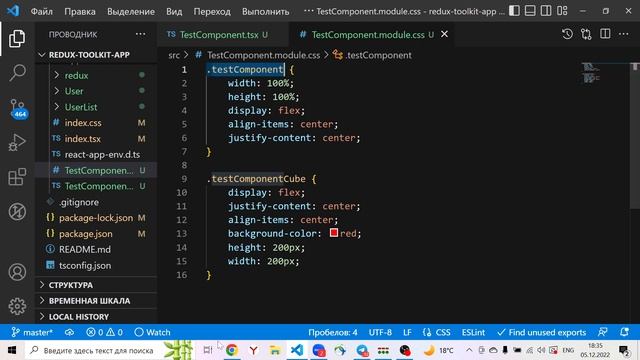Expand the ВРЕМЕННАЯ ШКАЛА section
The image size is (640, 360).
[x=96, y=301]
